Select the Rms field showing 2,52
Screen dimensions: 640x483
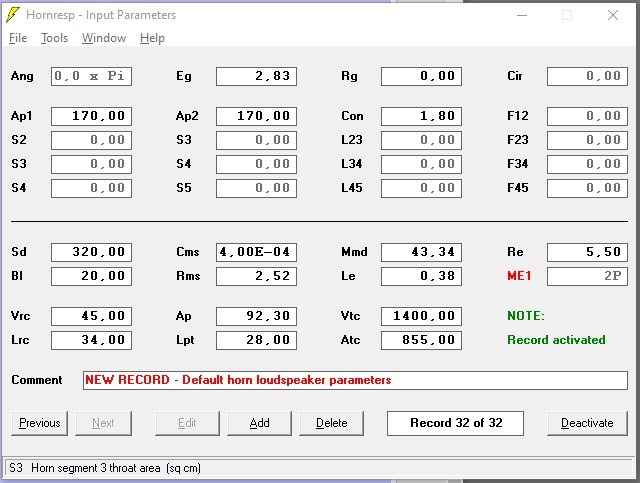click(x=256, y=276)
